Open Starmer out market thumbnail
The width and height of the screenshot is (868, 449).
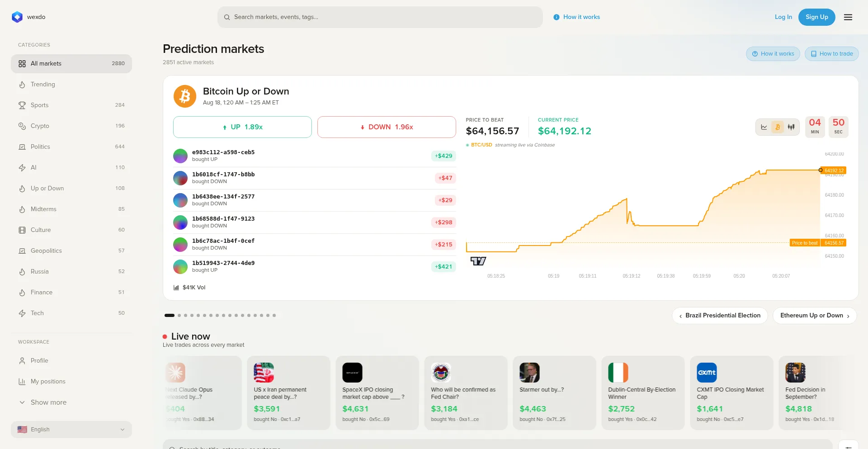[529, 373]
